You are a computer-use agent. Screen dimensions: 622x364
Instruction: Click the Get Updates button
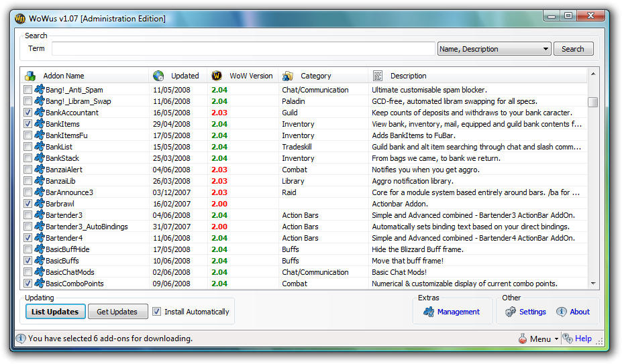coord(117,312)
